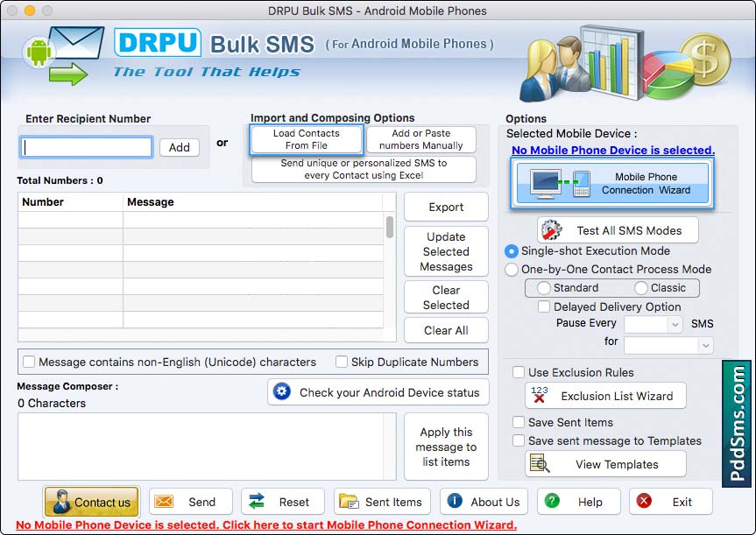This screenshot has height=535, width=756.
Task: Check Use Exclusion Rules
Action: (x=519, y=372)
